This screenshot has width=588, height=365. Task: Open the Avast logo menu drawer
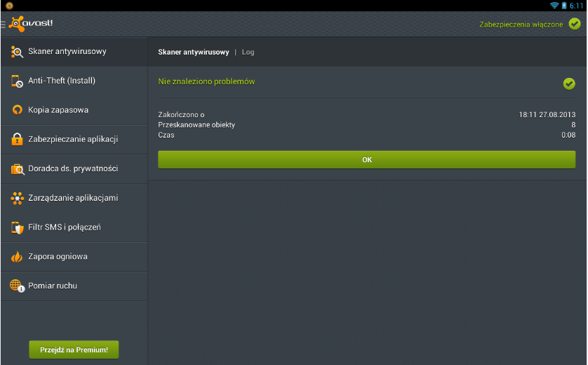pos(28,24)
